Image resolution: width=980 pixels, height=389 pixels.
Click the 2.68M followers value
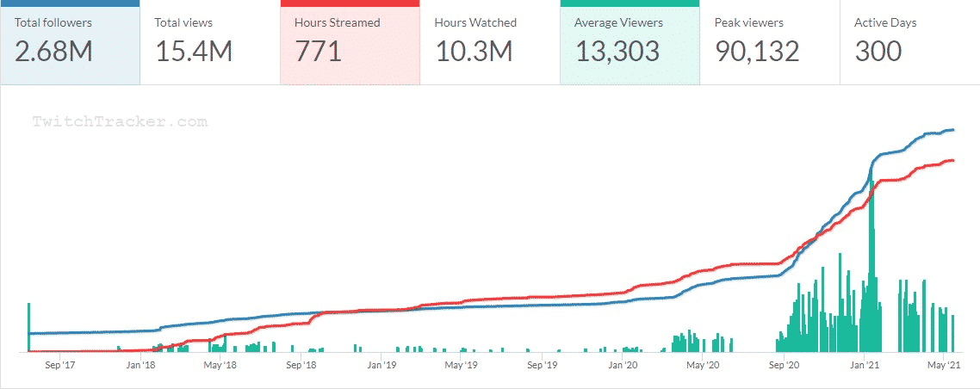[53, 51]
